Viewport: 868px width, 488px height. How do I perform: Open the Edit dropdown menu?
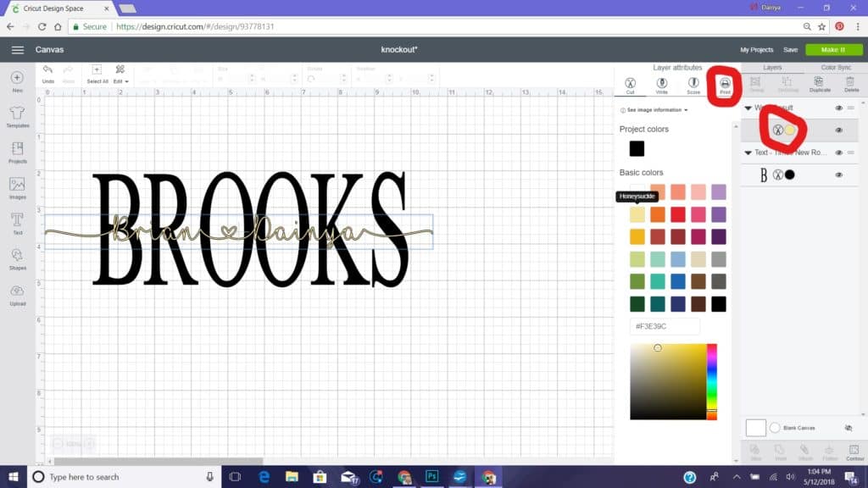tap(120, 74)
